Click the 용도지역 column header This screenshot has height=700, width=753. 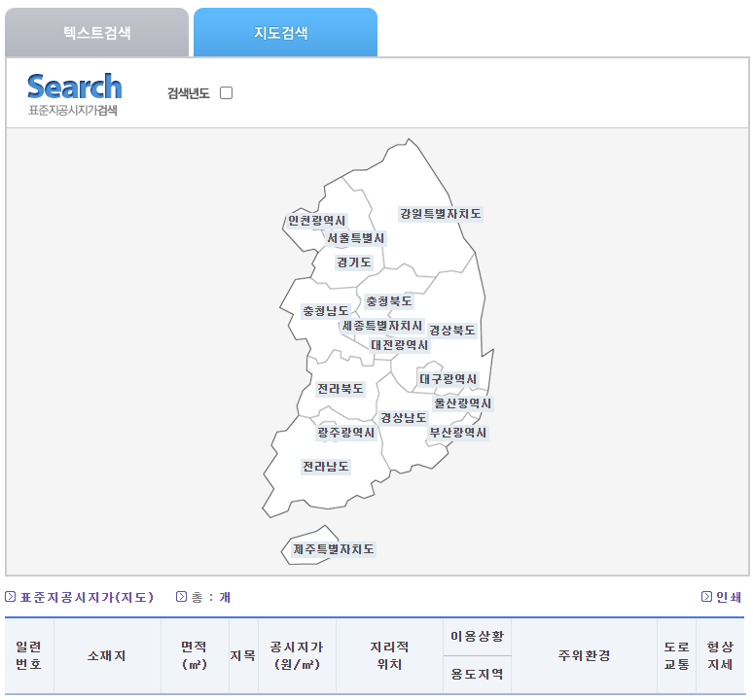pos(477,675)
